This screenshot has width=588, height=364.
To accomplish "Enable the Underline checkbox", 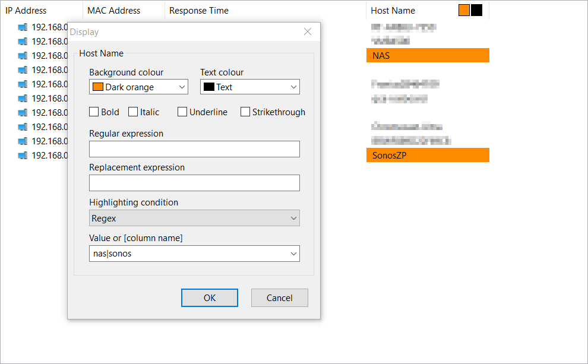I will pyautogui.click(x=182, y=112).
